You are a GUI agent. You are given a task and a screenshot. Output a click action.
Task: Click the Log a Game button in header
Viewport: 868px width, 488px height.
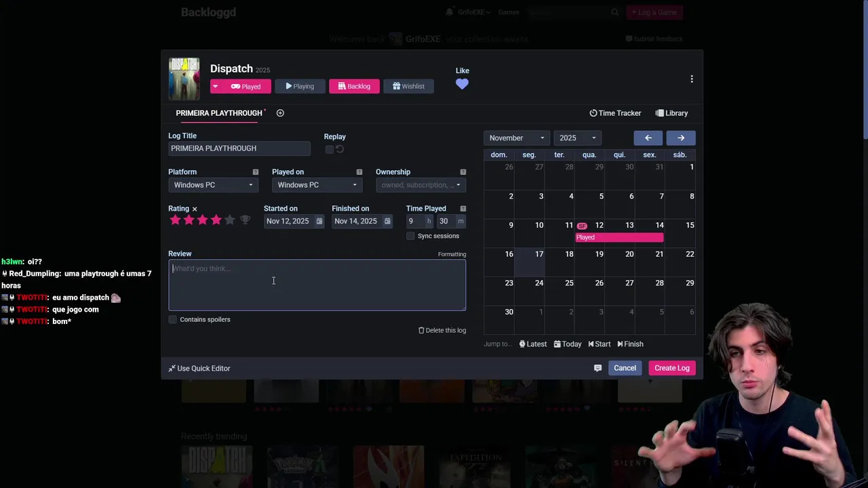pos(654,12)
